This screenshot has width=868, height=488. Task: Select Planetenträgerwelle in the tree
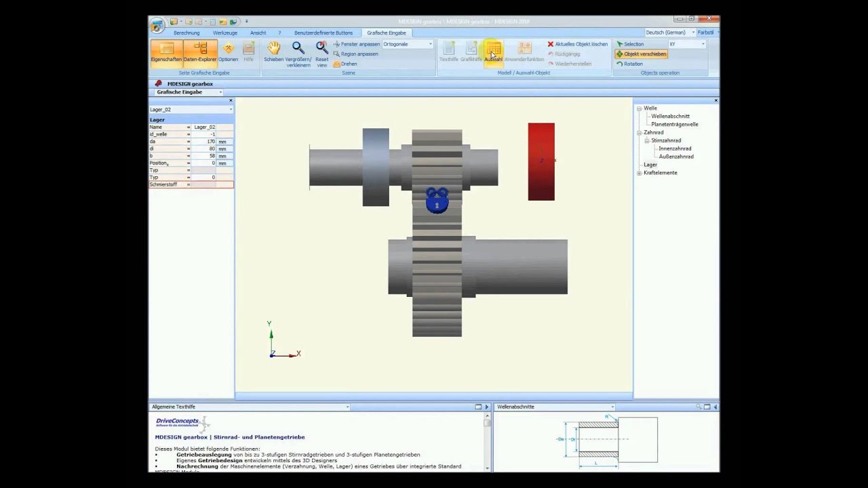click(674, 124)
